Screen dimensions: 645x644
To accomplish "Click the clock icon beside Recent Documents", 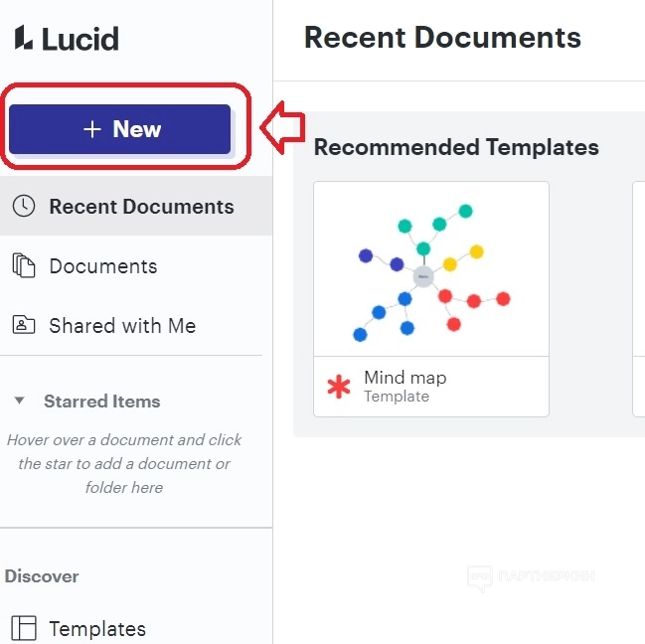I will tap(23, 206).
